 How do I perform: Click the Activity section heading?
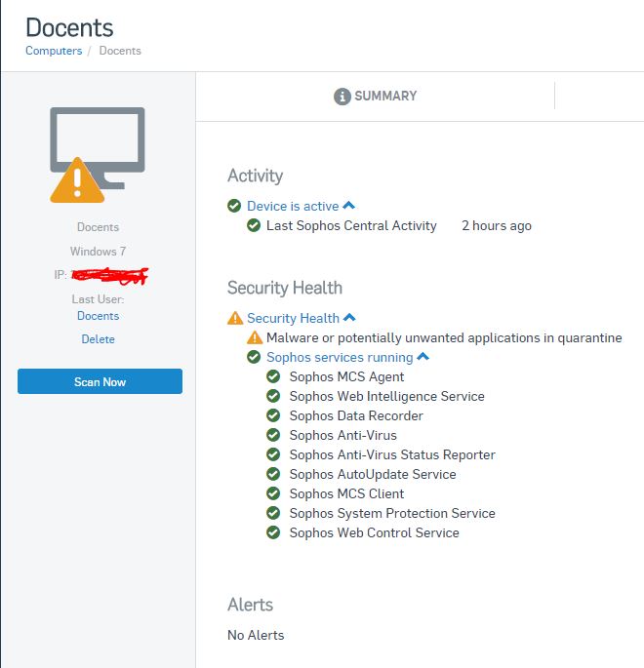256,176
